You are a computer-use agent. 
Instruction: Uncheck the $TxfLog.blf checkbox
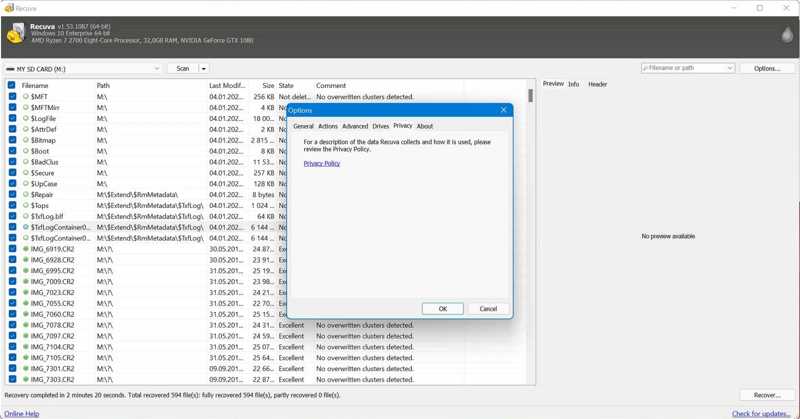[12, 216]
